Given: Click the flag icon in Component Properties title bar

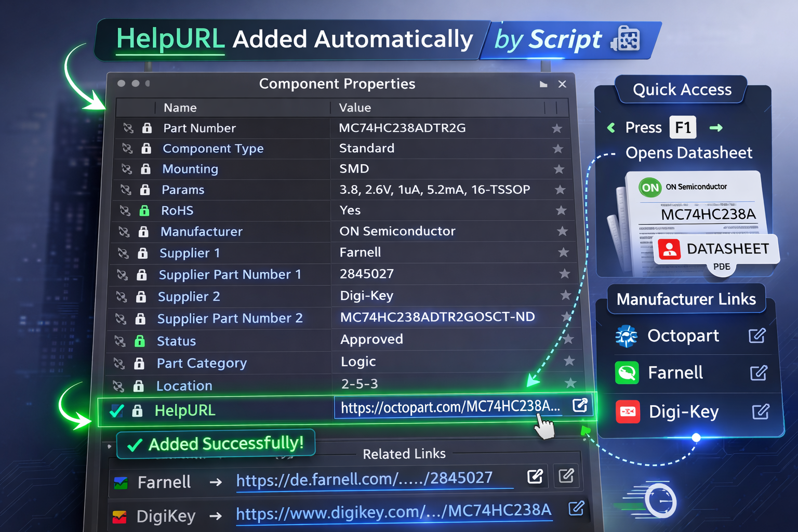Looking at the screenshot, I should pos(543,84).
